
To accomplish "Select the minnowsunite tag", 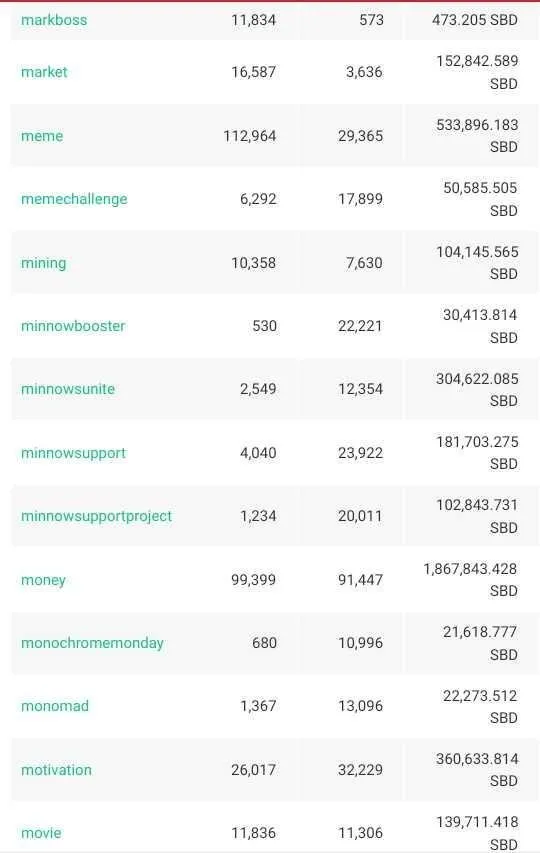I will point(68,389).
